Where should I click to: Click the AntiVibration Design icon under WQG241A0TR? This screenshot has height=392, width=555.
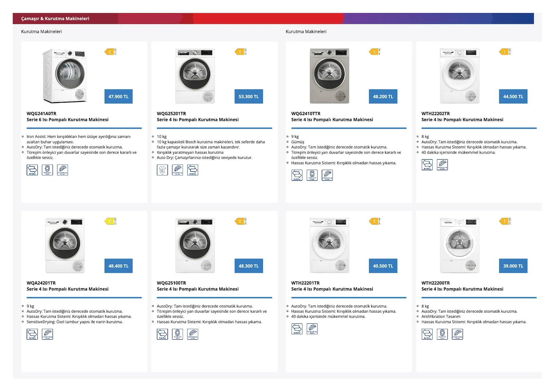(x=48, y=170)
